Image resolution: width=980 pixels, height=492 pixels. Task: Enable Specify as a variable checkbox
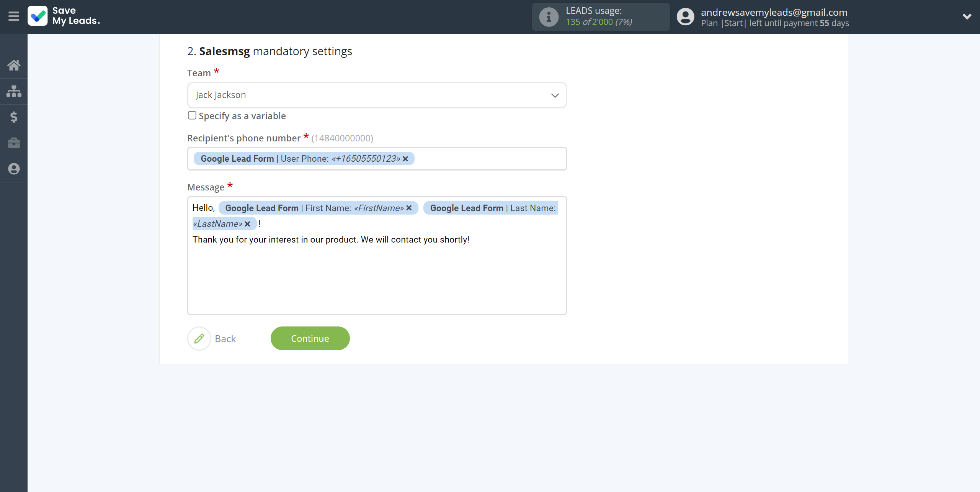pos(192,115)
